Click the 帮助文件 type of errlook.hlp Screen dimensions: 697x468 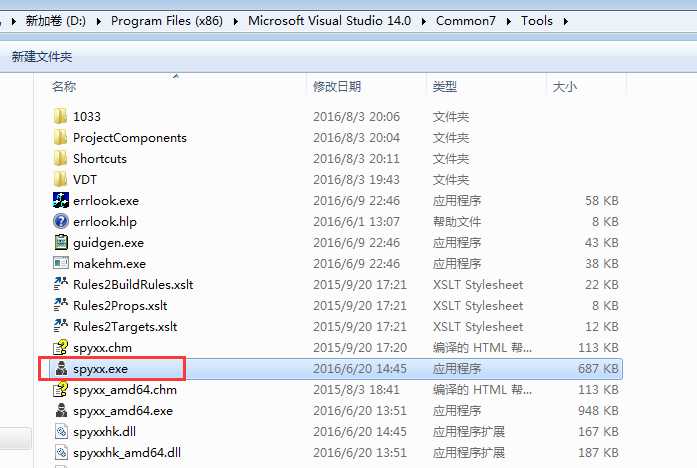point(457,221)
